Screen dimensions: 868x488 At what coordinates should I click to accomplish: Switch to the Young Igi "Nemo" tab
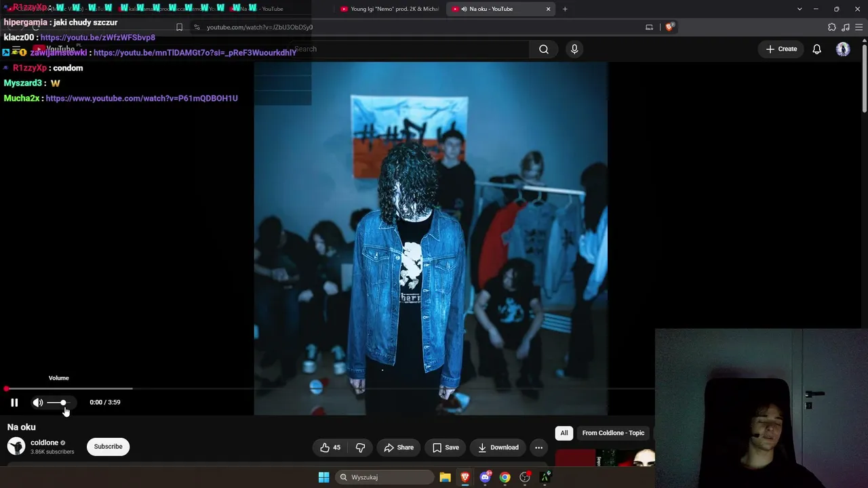tap(389, 9)
